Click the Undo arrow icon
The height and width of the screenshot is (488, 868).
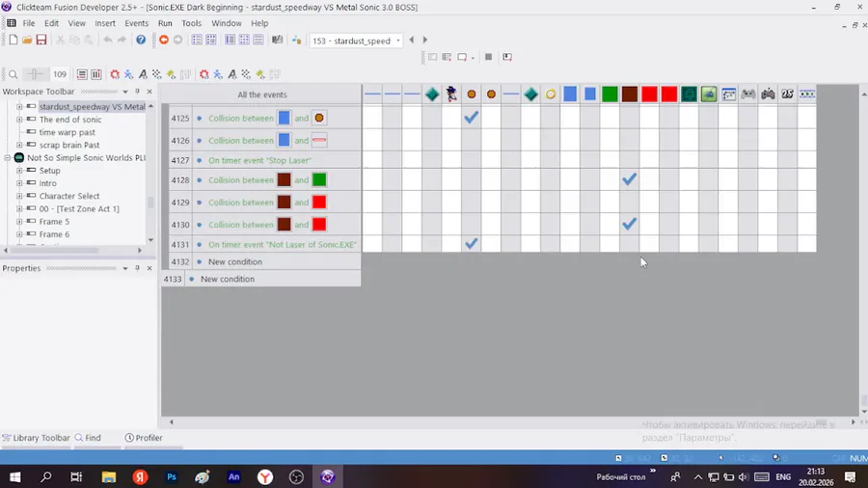point(108,40)
